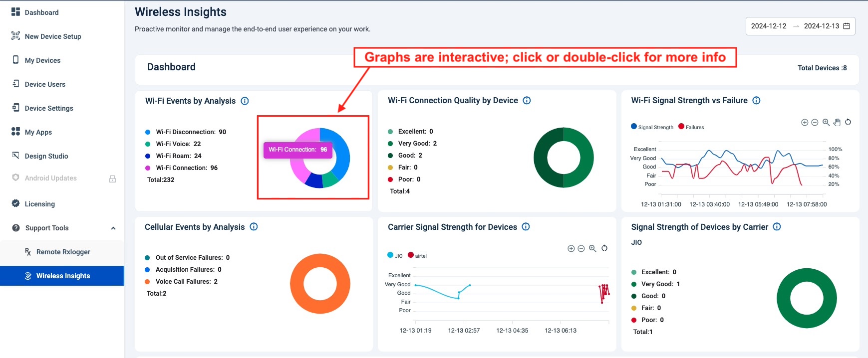Select the pan hand tool on Wi-Fi chart
Viewport: 868px width, 358px height.
pos(837,122)
